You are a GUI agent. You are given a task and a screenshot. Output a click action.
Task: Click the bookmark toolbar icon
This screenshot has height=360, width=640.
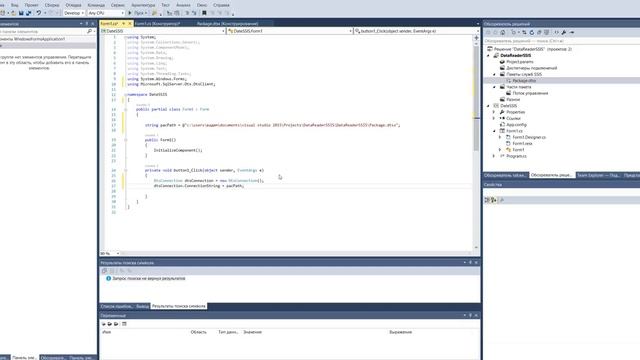click(204, 13)
